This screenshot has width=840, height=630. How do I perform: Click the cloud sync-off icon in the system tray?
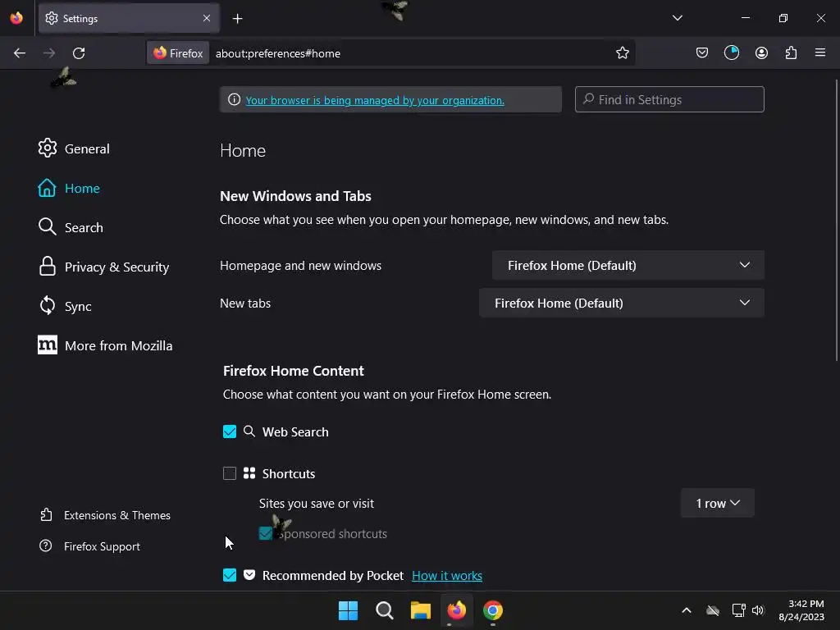click(713, 610)
